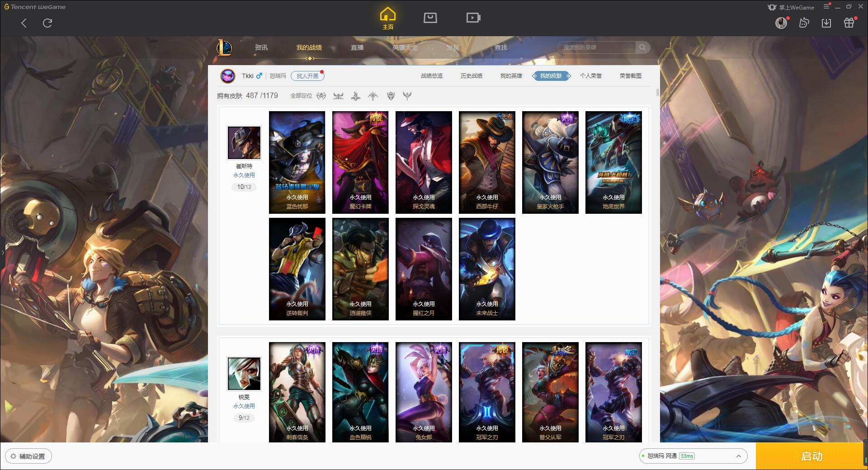Click the 锐雯 champion portrait
This screenshot has height=470, width=868.
click(x=244, y=374)
